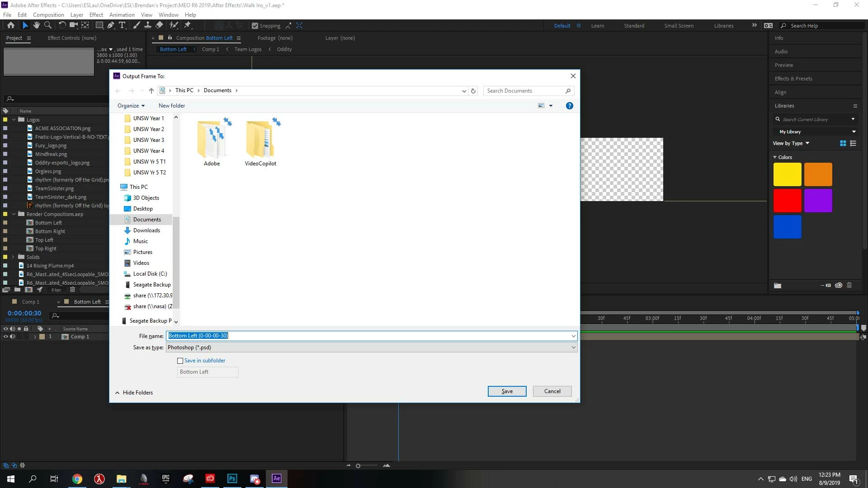The height and width of the screenshot is (488, 868).
Task: Click New folder in dialog
Action: 172,106
